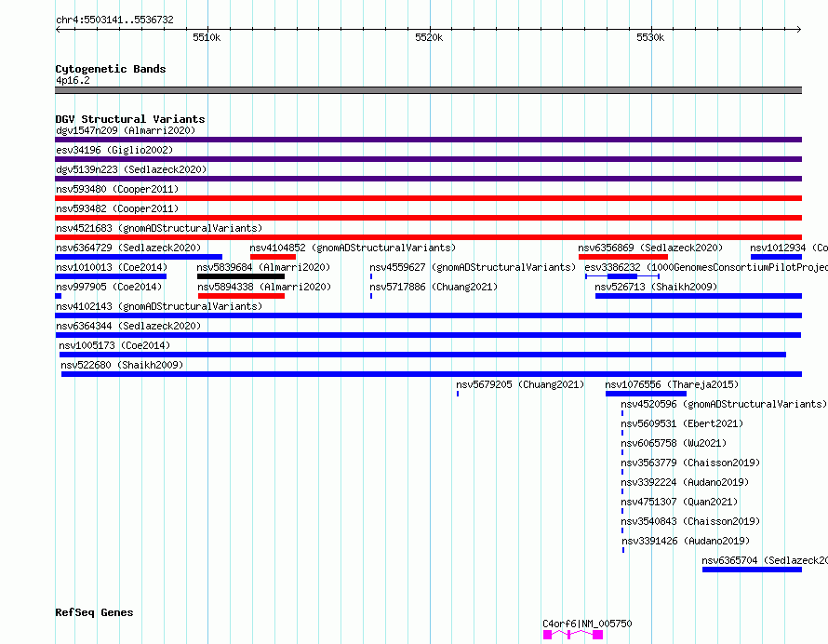Click the blue bar under nsv1010013
Viewport: 828px width, 644px height.
coord(111,276)
